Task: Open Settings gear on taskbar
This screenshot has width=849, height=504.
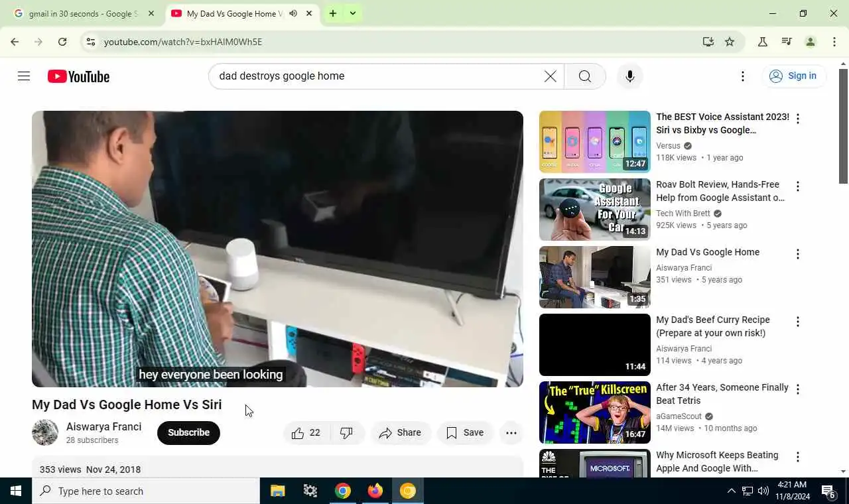Action: point(310,491)
